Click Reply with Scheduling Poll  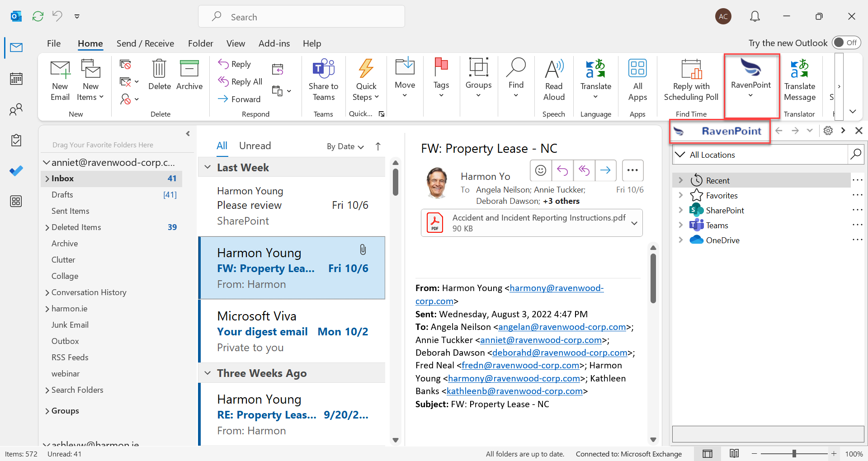tap(691, 80)
